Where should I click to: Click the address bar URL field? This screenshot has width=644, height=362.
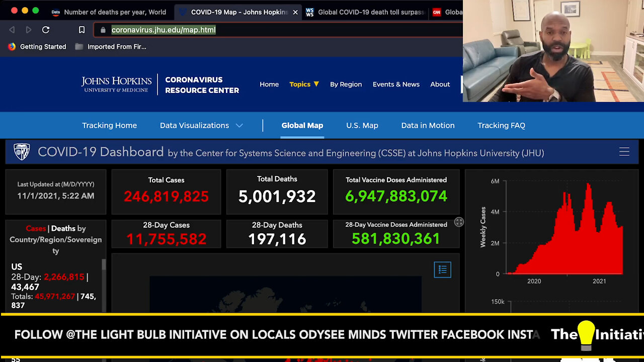click(279, 30)
